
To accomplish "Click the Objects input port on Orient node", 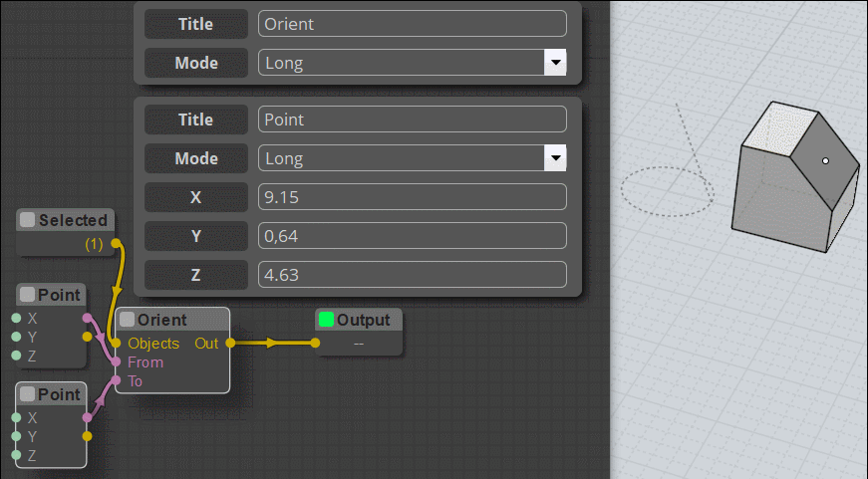I will 116,343.
